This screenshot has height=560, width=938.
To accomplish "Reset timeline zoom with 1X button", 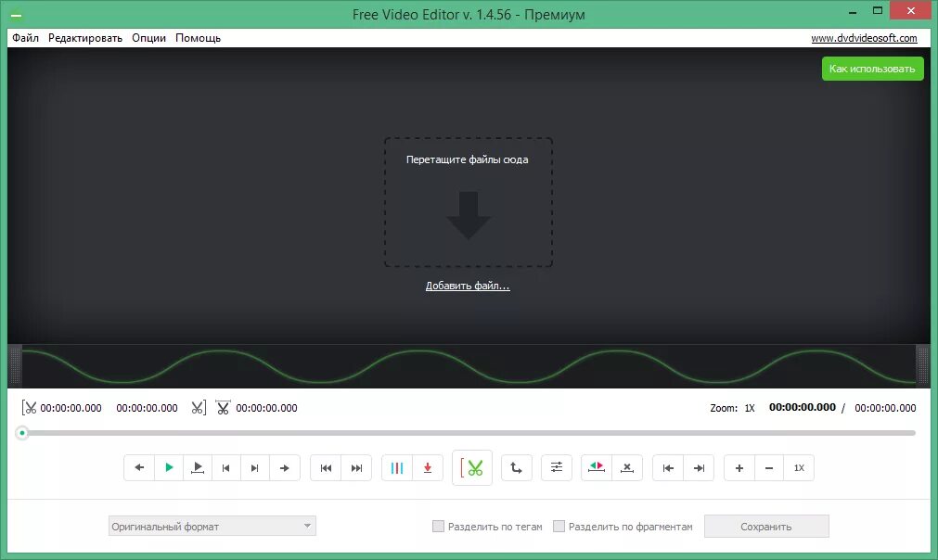I will [799, 468].
